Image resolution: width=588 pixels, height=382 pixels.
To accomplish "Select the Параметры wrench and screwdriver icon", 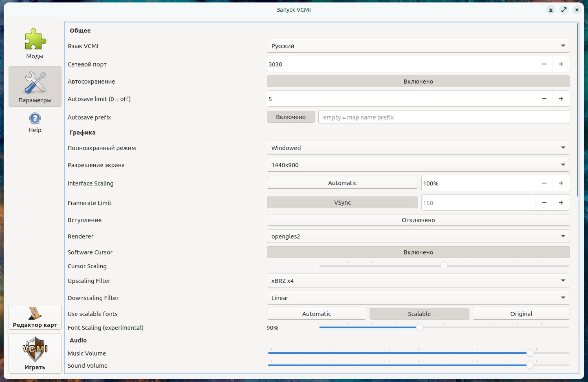I will pos(35,86).
